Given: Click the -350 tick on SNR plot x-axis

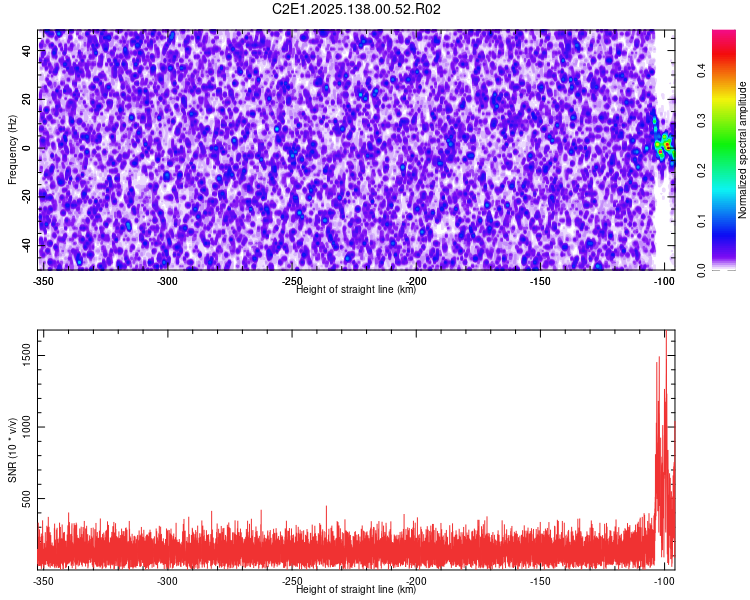Looking at the screenshot, I should click(x=43, y=581).
